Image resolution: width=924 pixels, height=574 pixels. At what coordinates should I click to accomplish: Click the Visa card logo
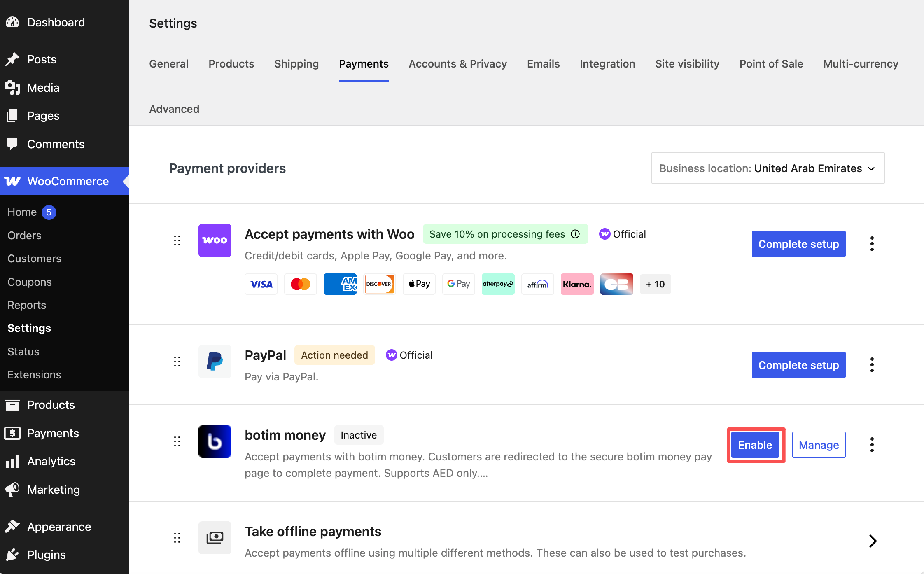tap(261, 284)
